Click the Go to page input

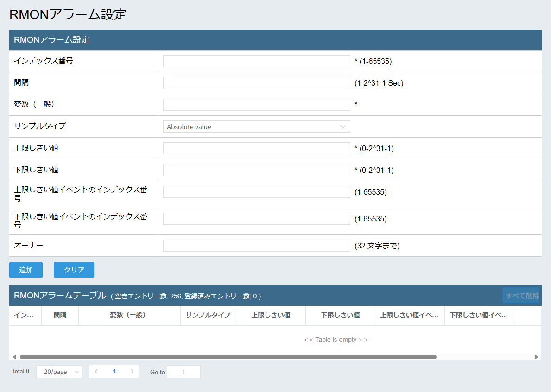(x=184, y=372)
